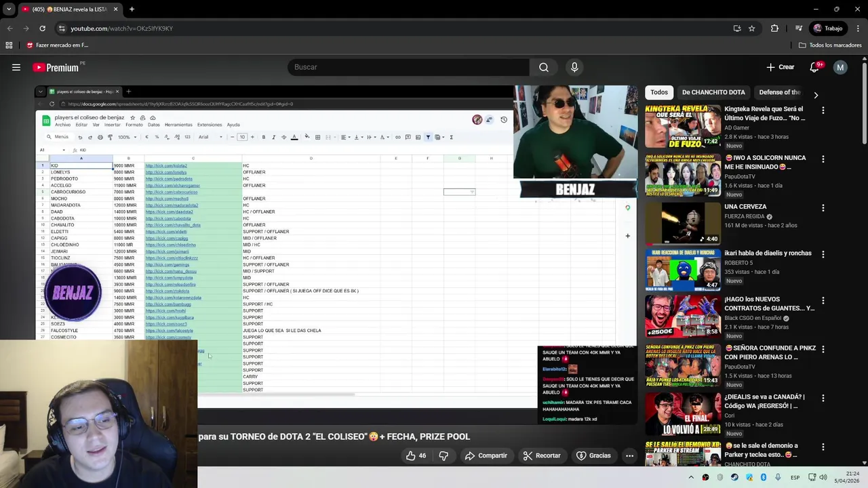Open options for UNA CERVEZA video
This screenshot has width=868, height=488.
[823, 207]
